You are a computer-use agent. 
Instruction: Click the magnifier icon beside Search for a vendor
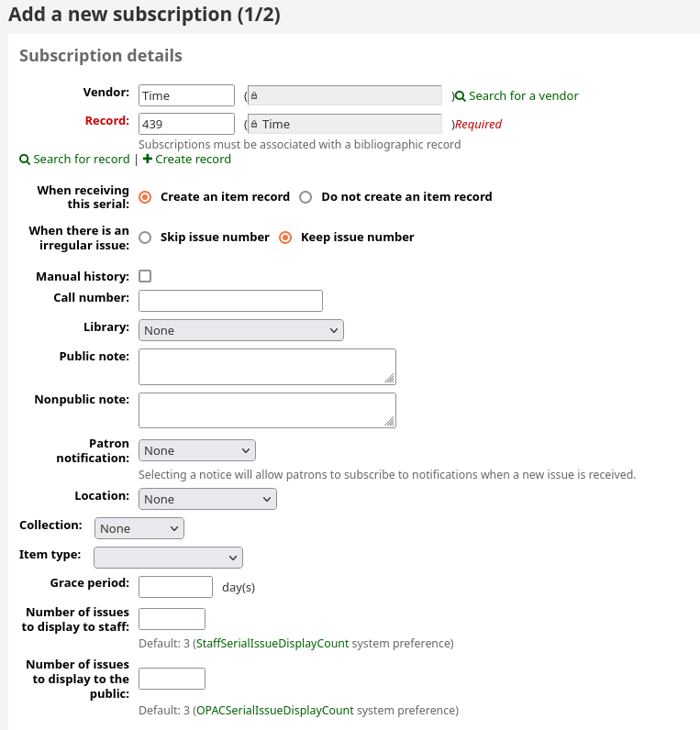coord(461,96)
